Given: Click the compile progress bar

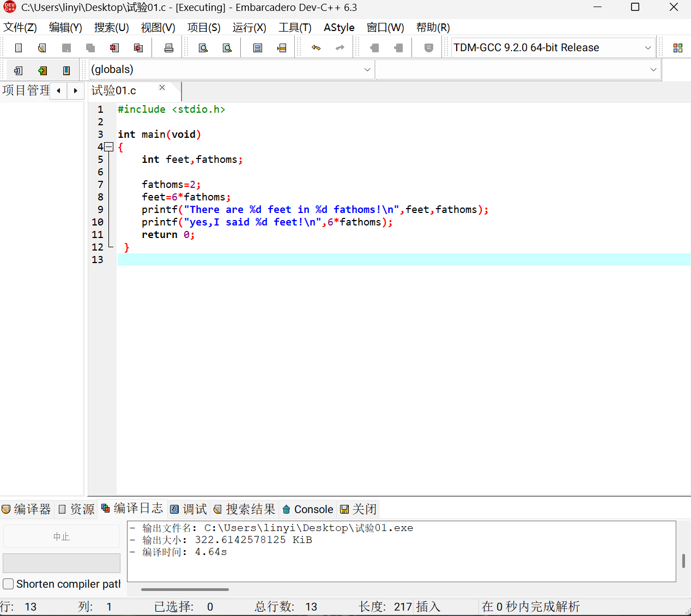Looking at the screenshot, I should click(x=62, y=563).
